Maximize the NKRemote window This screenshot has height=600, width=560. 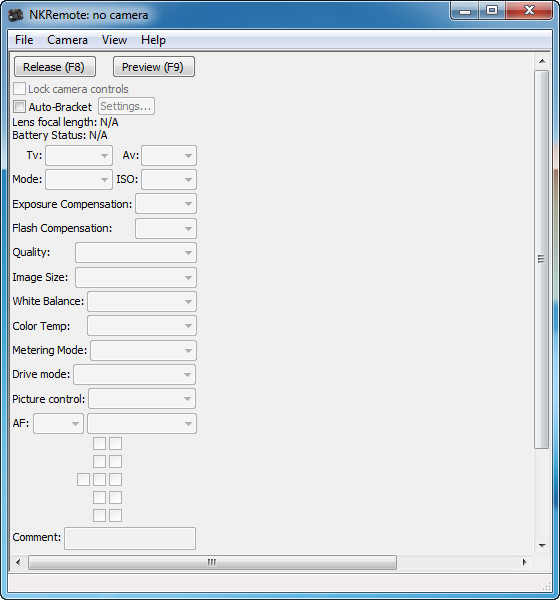(492, 11)
